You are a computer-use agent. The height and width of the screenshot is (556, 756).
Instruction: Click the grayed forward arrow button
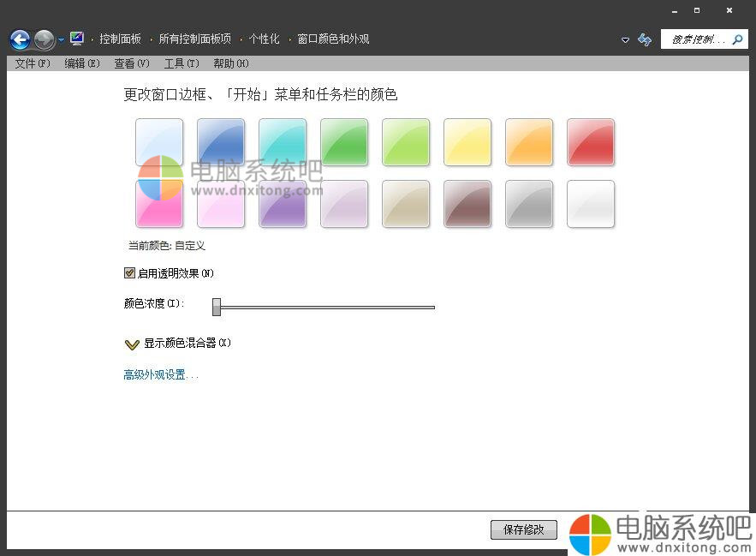[45, 39]
